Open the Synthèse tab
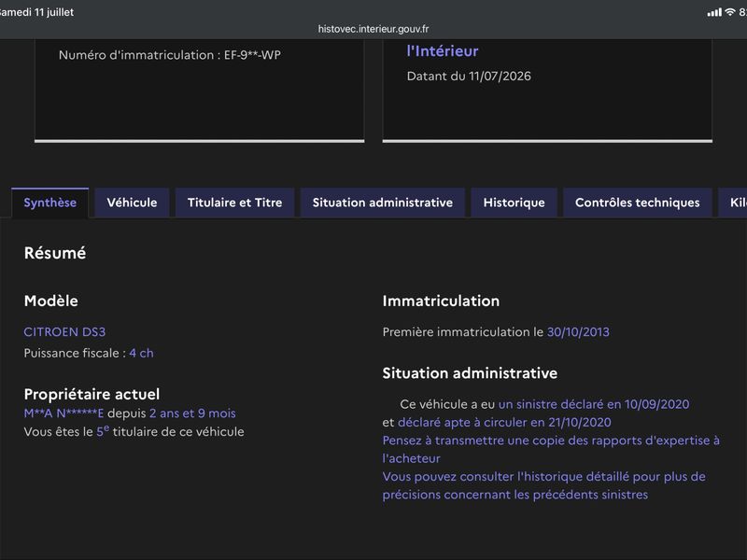 [x=50, y=203]
